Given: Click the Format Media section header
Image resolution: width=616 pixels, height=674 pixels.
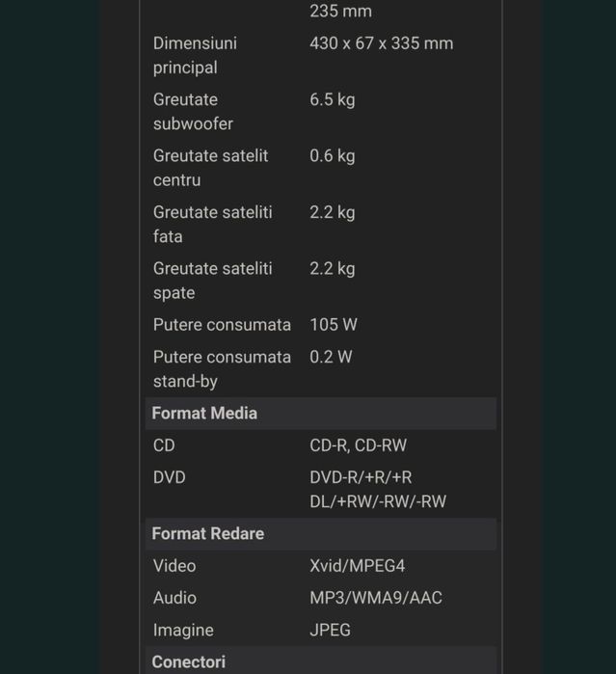Looking at the screenshot, I should pyautogui.click(x=204, y=413).
